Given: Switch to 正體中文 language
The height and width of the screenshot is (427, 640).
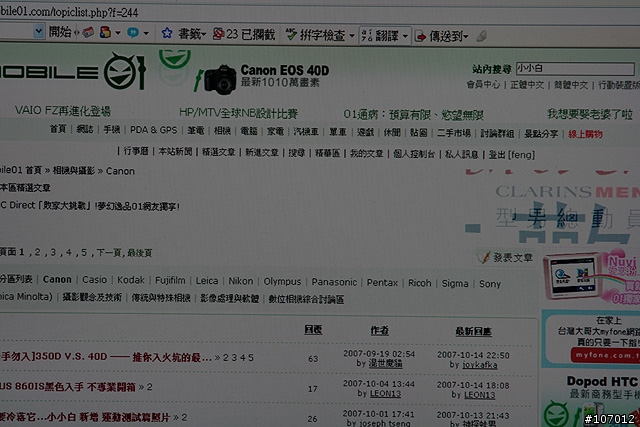Looking at the screenshot, I should 527,85.
